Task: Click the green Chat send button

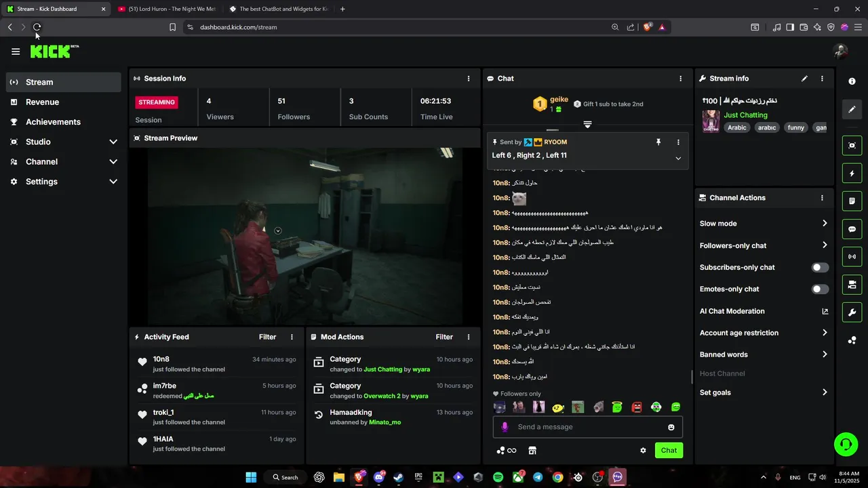Action: (669, 450)
